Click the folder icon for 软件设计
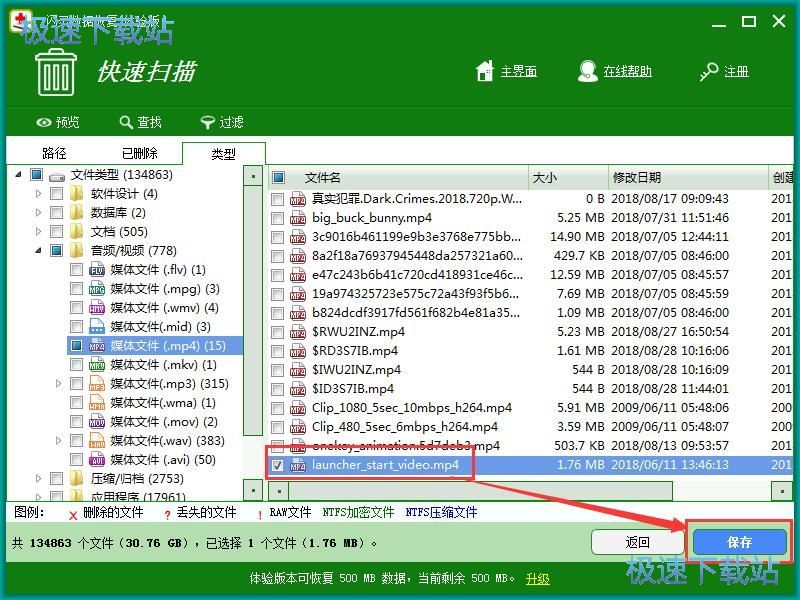This screenshot has height=600, width=800. (x=77, y=194)
